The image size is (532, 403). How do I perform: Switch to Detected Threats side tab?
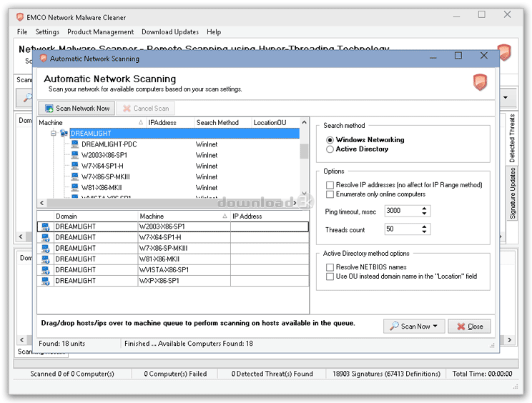point(512,138)
